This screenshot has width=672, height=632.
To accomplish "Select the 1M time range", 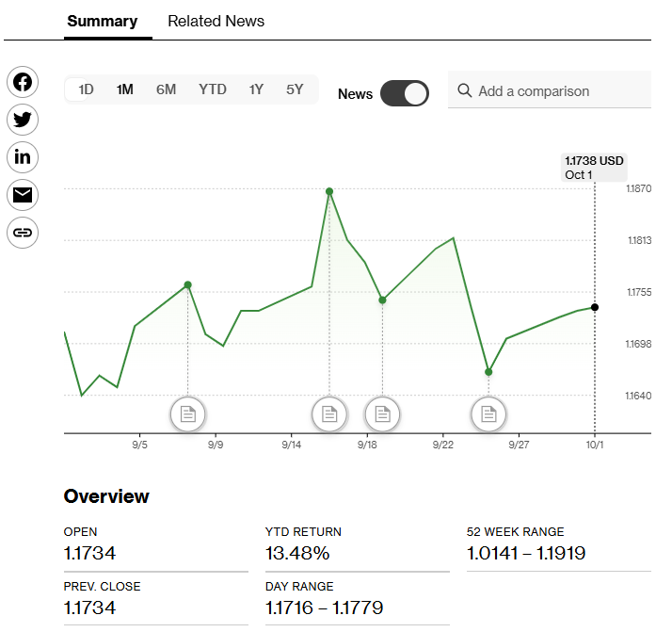I will 124,89.
